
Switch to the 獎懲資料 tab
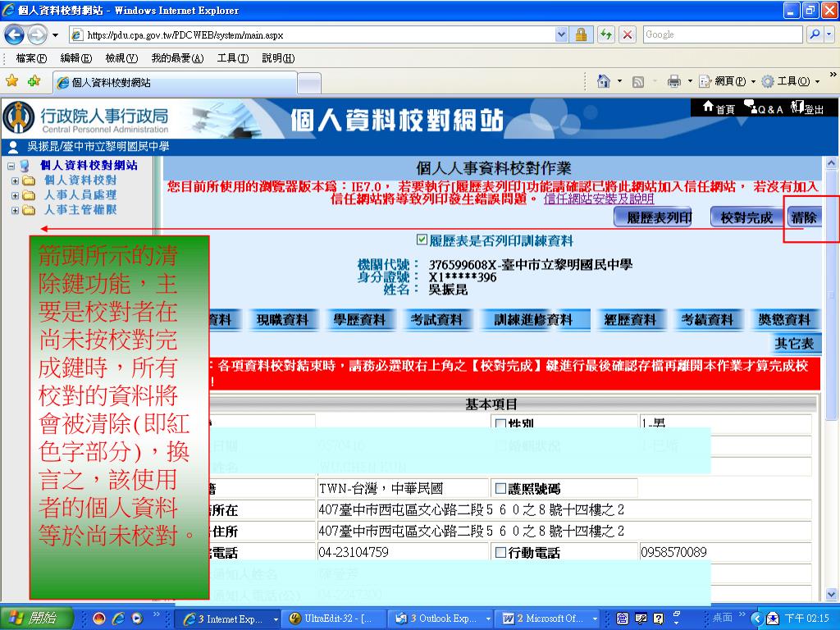point(784,319)
